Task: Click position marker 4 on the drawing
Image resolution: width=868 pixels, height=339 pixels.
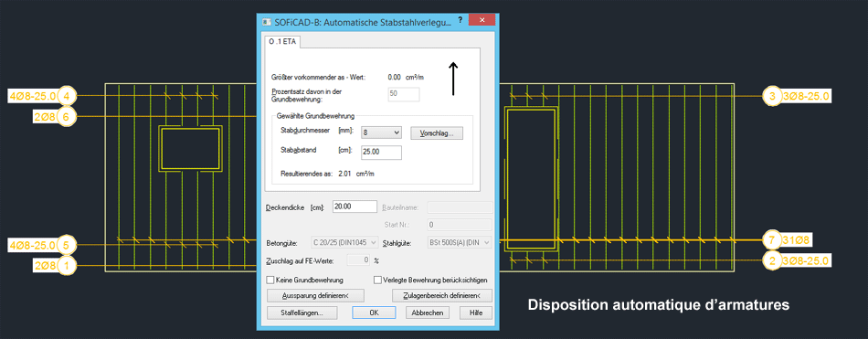Action: tap(67, 96)
